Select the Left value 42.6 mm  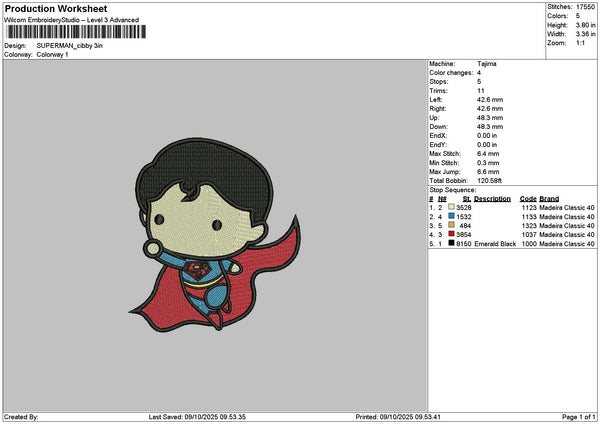click(490, 100)
